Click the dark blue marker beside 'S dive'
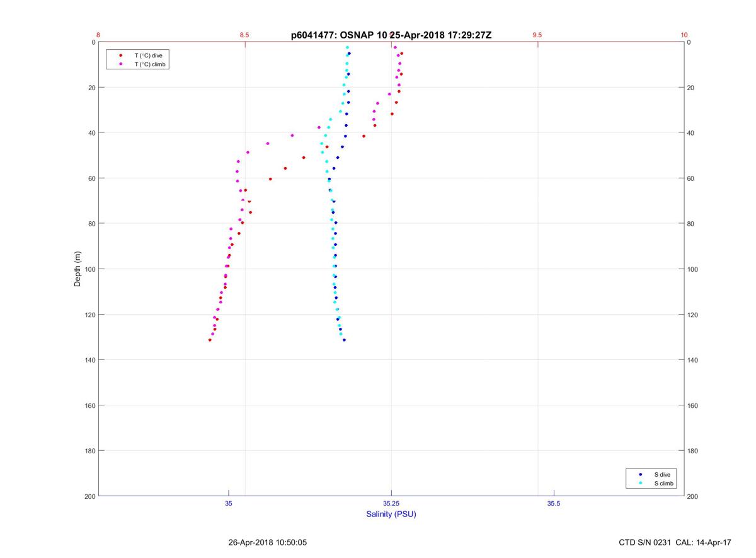 (x=641, y=474)
